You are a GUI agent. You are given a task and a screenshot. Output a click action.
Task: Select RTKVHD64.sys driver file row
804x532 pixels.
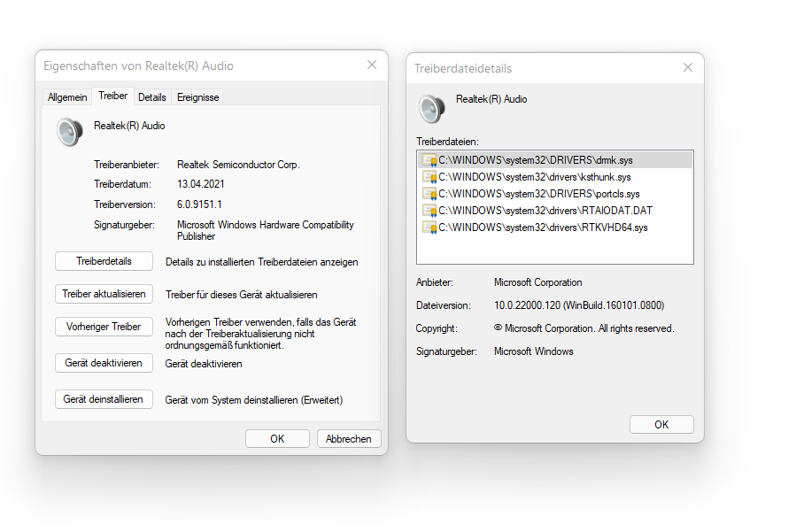(x=555, y=227)
